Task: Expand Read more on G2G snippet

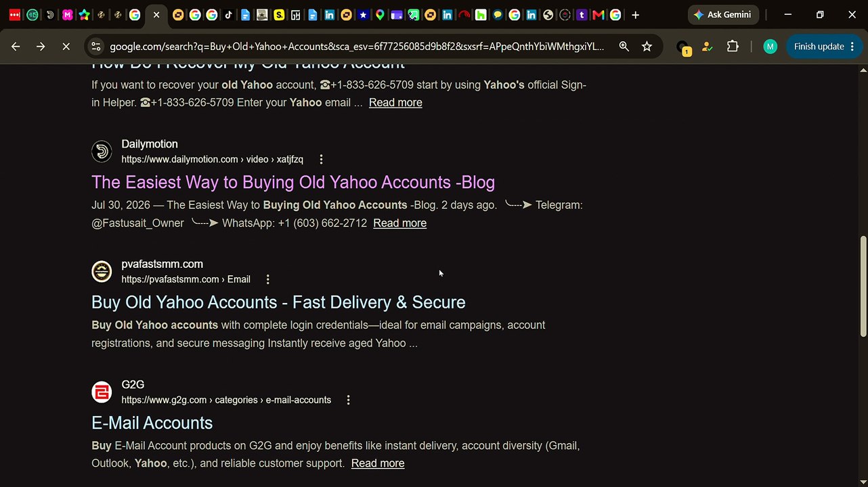Action: pyautogui.click(x=378, y=463)
